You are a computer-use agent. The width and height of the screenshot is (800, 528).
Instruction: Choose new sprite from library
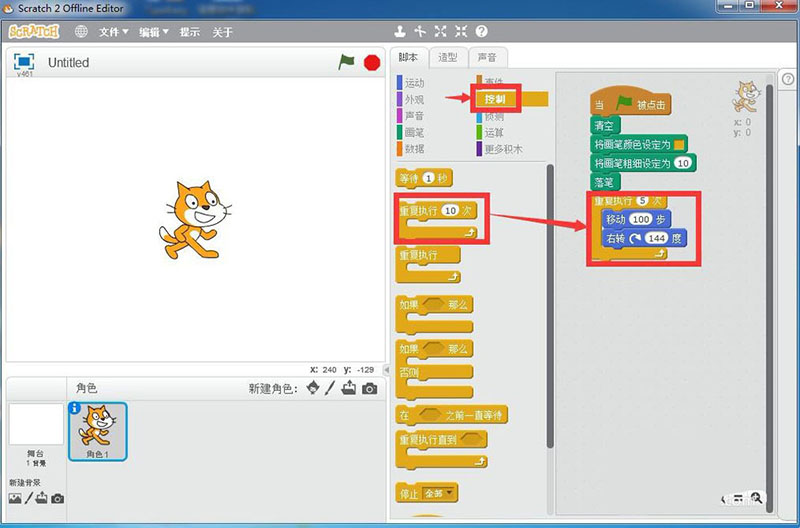(x=313, y=388)
